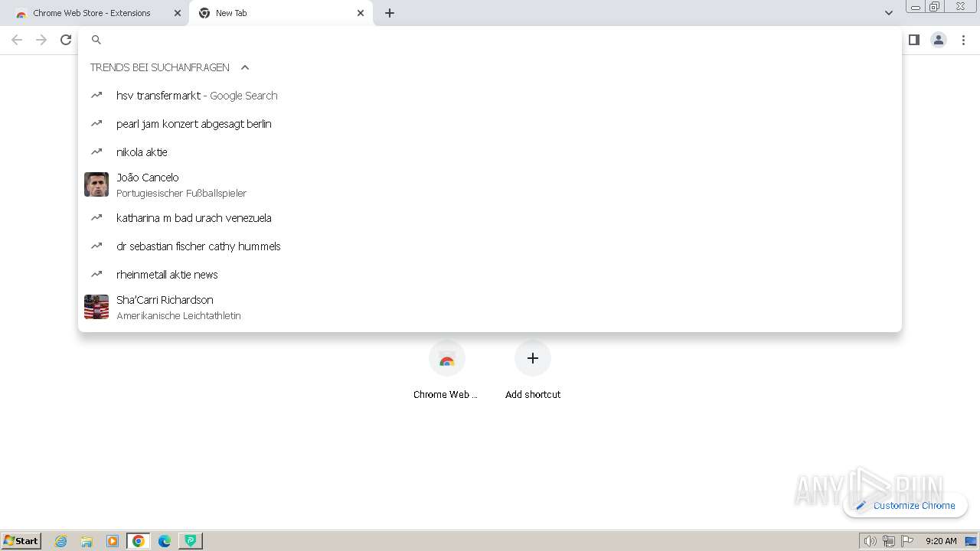980x551 pixels.
Task: Open Windows Media Player taskbar icon
Action: point(113,541)
